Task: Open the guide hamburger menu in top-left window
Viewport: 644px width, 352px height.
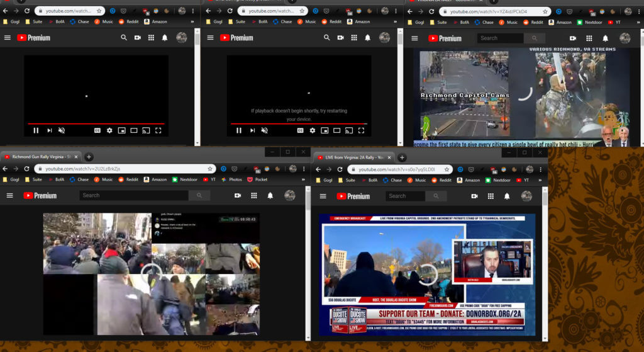Action: click(x=8, y=37)
